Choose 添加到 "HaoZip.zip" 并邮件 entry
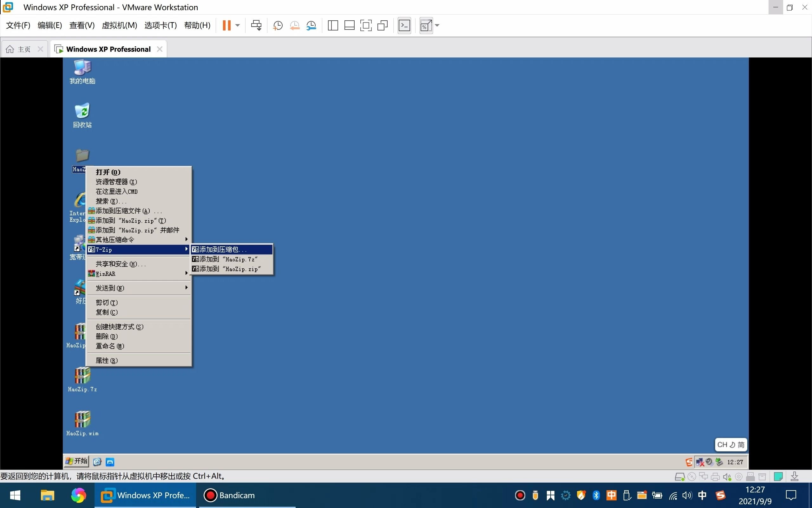Screen dimensions: 812x508 (x=139, y=230)
